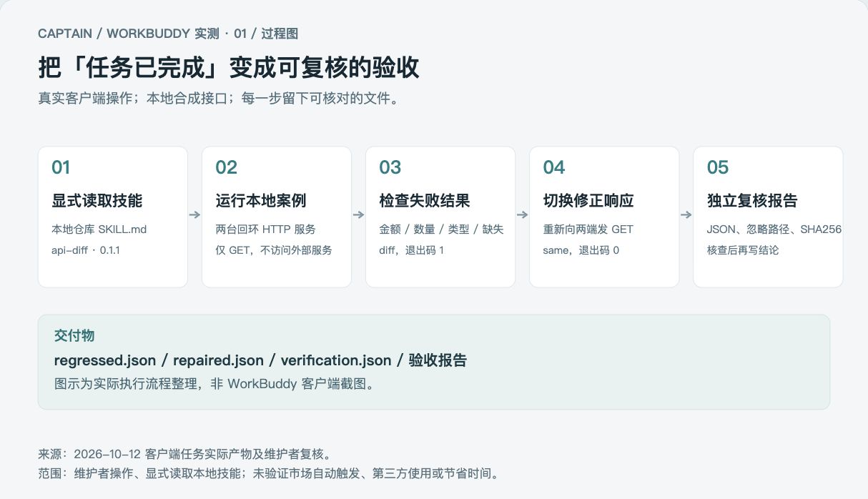Click the text "diff，退出码 1"

(411, 250)
